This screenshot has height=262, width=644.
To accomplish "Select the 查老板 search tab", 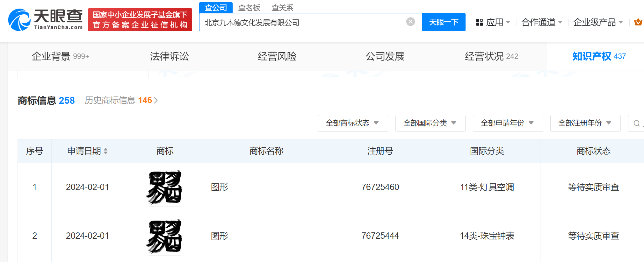I will [249, 8].
